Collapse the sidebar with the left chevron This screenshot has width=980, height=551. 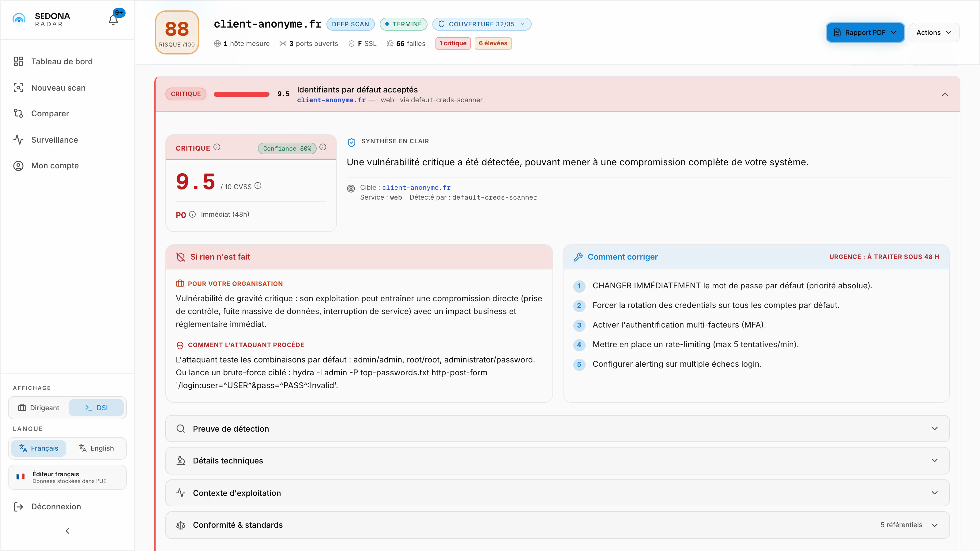coord(67,530)
